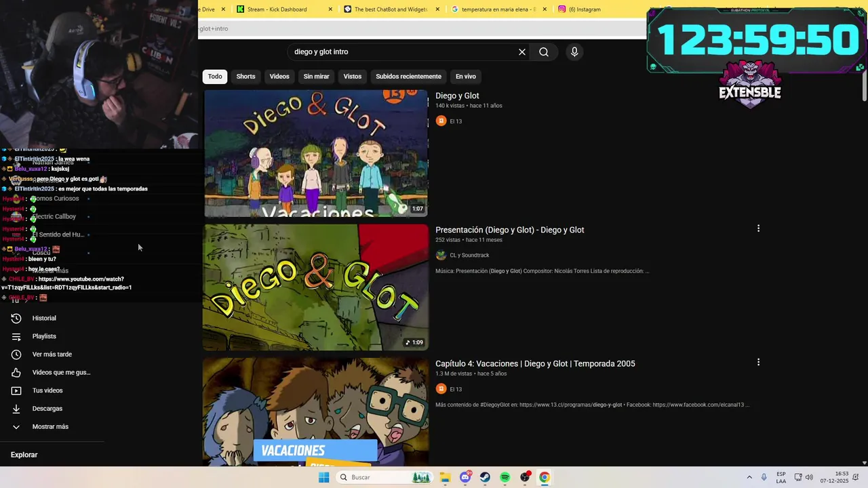Open the volume and network tray icon
This screenshot has width=868, height=488.
tap(804, 477)
